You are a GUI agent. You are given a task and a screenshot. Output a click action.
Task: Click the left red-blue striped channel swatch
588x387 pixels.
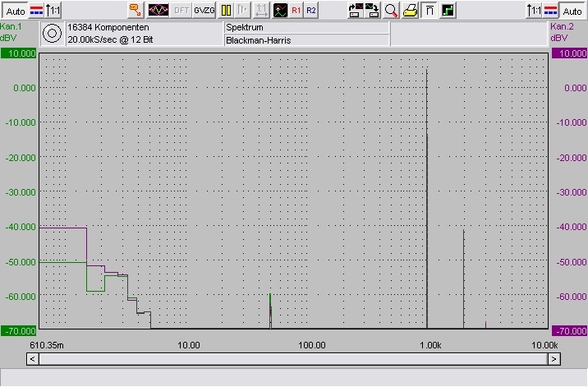[x=36, y=11]
